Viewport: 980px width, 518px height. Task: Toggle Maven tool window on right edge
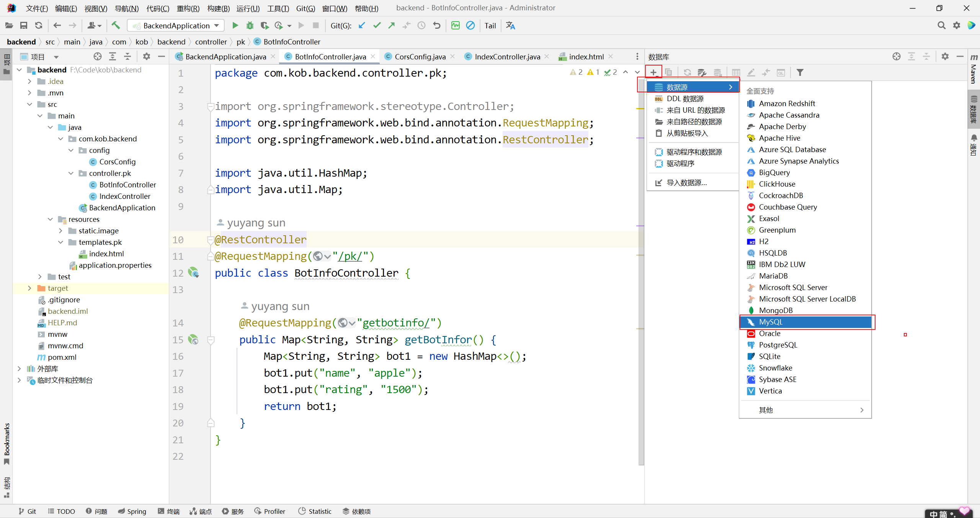tap(974, 69)
